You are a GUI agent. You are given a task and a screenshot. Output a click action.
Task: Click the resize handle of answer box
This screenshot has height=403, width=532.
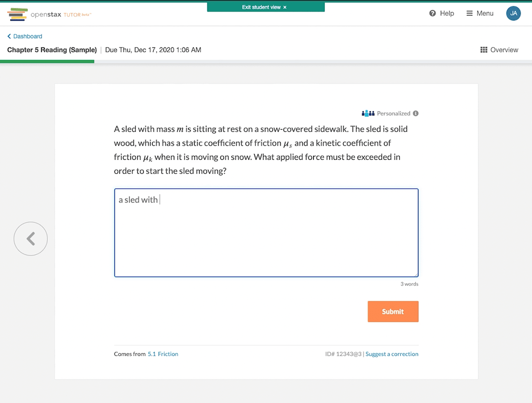pyautogui.click(x=415, y=274)
